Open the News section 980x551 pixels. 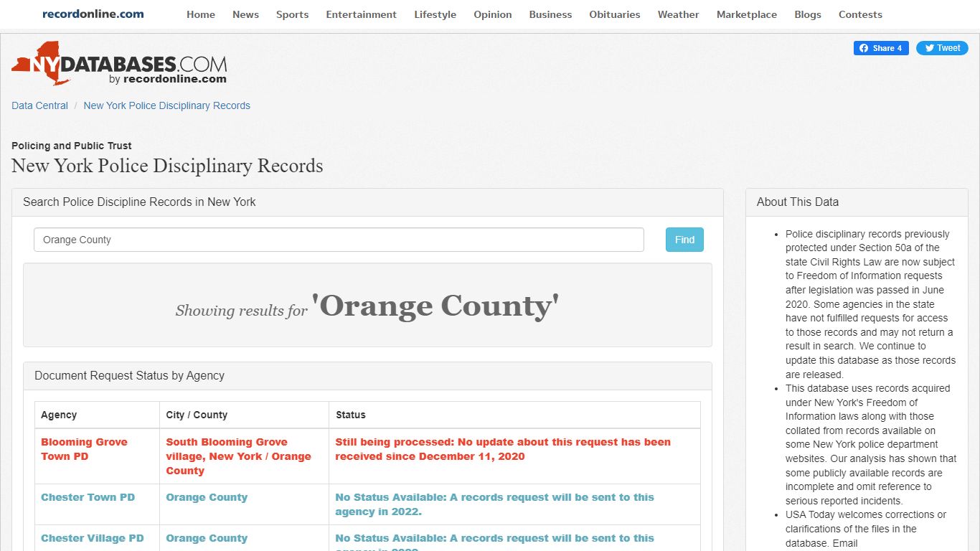tap(245, 14)
